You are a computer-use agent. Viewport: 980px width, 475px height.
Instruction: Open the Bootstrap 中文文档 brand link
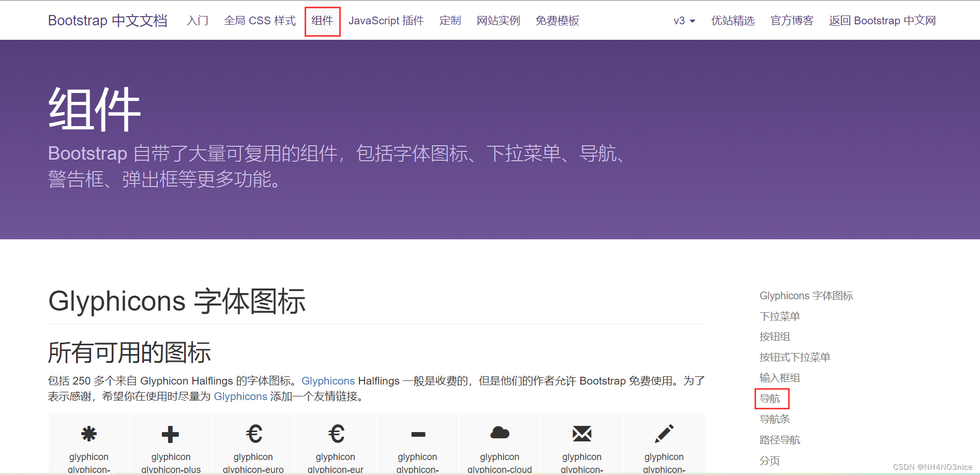click(108, 21)
